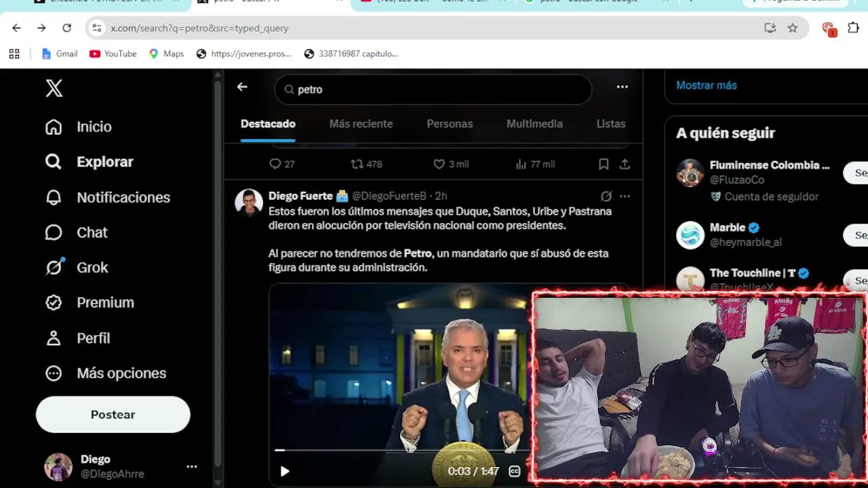Viewport: 868px width, 488px height.
Task: Click The Touchline account name
Action: pyautogui.click(x=753, y=273)
